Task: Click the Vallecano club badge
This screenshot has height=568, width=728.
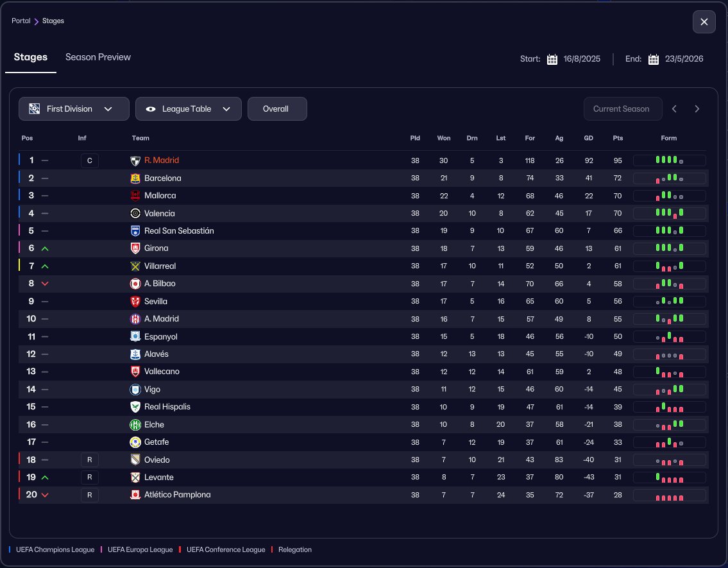Action: coord(135,372)
